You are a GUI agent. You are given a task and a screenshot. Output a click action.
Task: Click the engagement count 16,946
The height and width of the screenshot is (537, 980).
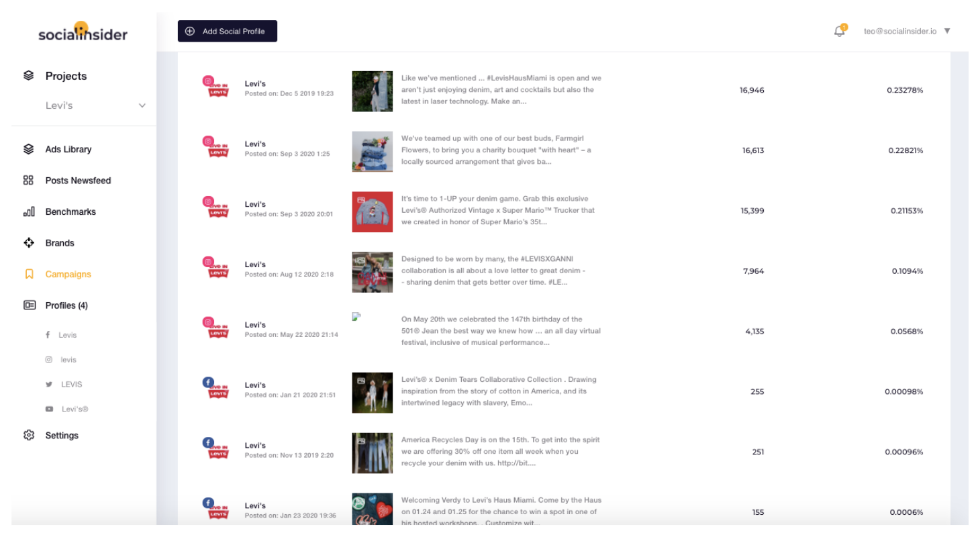752,90
